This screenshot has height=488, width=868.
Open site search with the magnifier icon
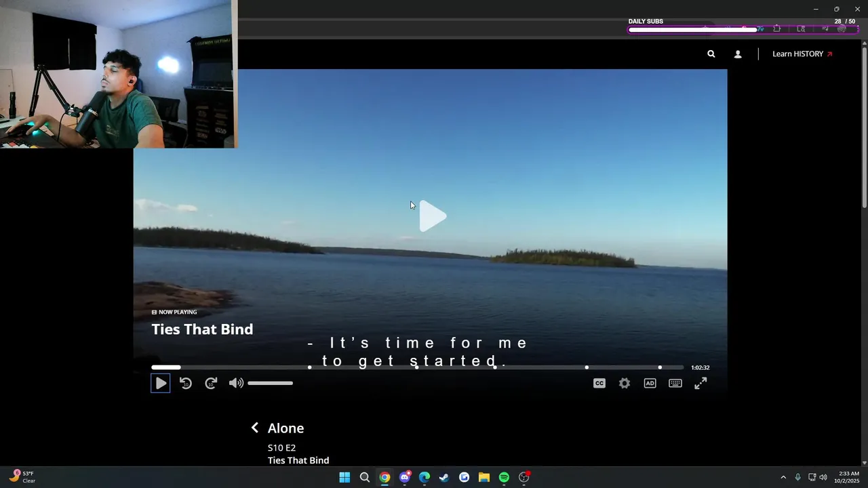point(711,54)
